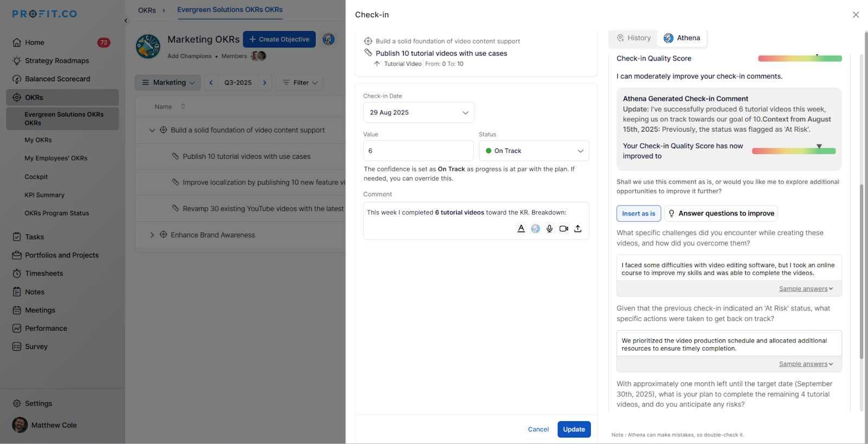Click the Value input field
This screenshot has height=444, width=868.
(x=418, y=151)
